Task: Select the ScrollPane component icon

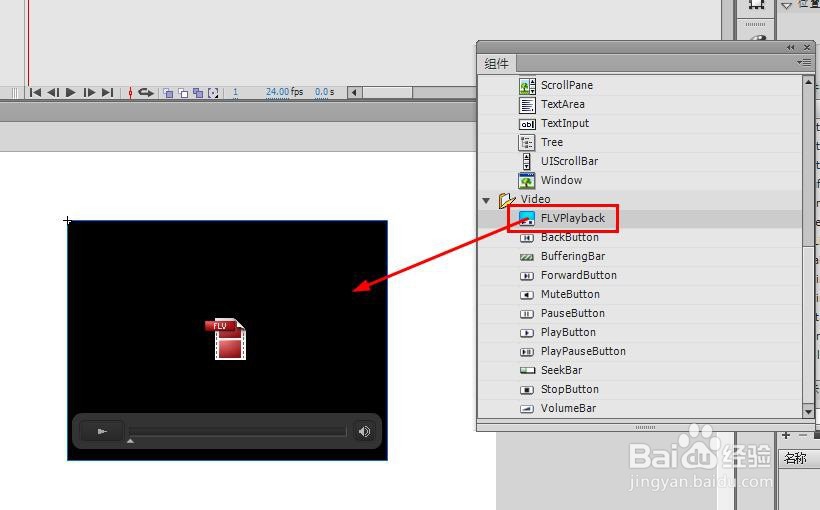Action: coord(527,85)
